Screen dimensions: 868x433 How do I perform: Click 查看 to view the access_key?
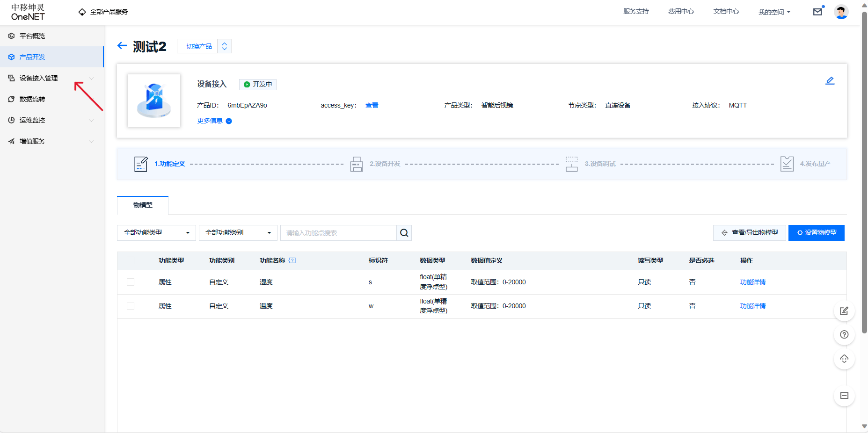click(x=372, y=105)
